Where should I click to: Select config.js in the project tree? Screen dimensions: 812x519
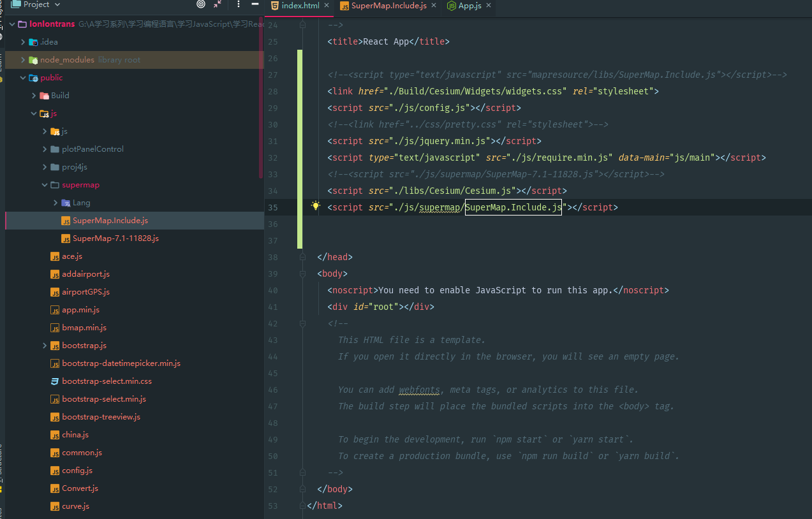[77, 471]
